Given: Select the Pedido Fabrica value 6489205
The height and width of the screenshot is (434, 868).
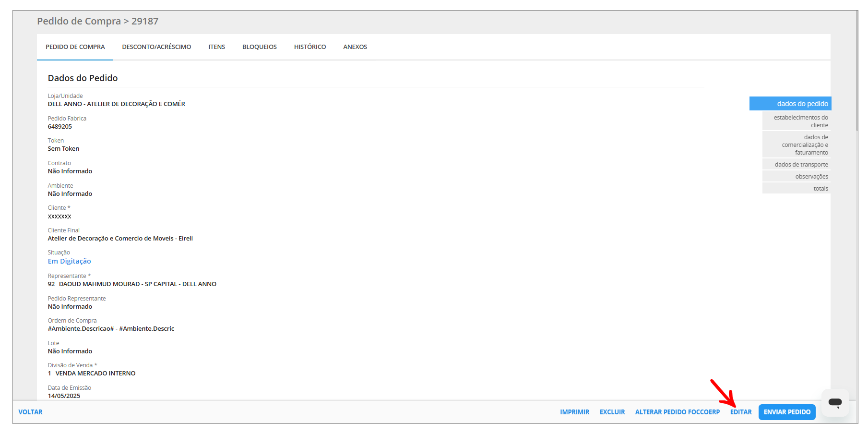Looking at the screenshot, I should click(60, 127).
